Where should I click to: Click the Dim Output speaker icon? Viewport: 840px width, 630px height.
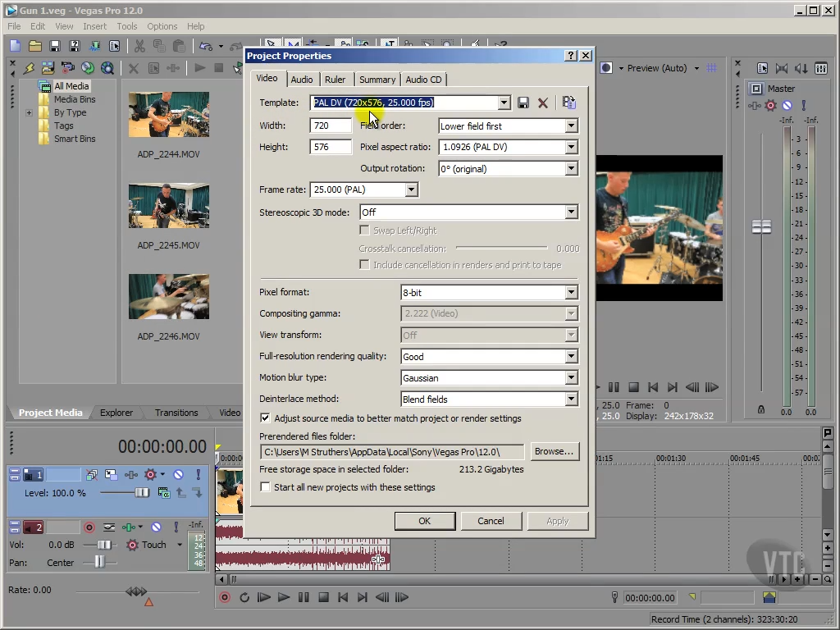[801, 68]
